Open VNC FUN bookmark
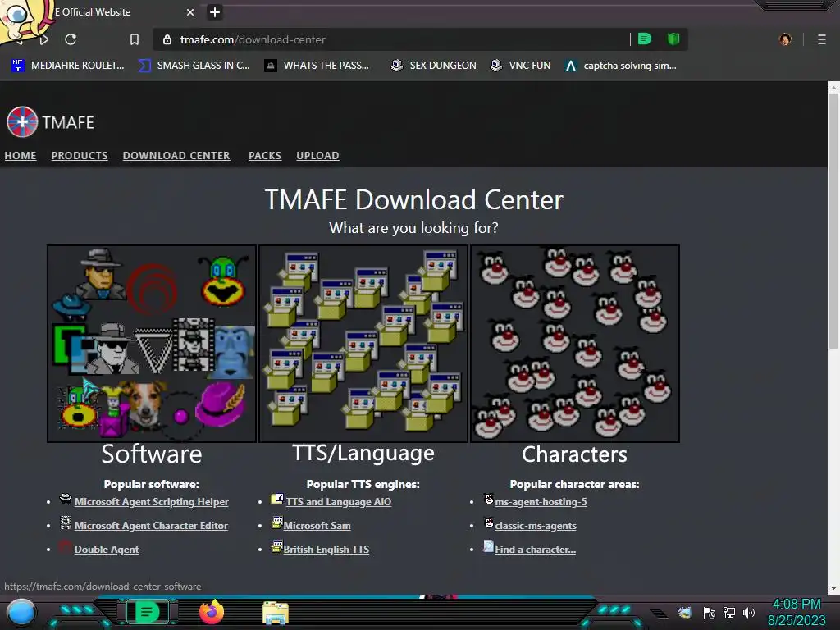The width and height of the screenshot is (840, 630). (x=521, y=66)
